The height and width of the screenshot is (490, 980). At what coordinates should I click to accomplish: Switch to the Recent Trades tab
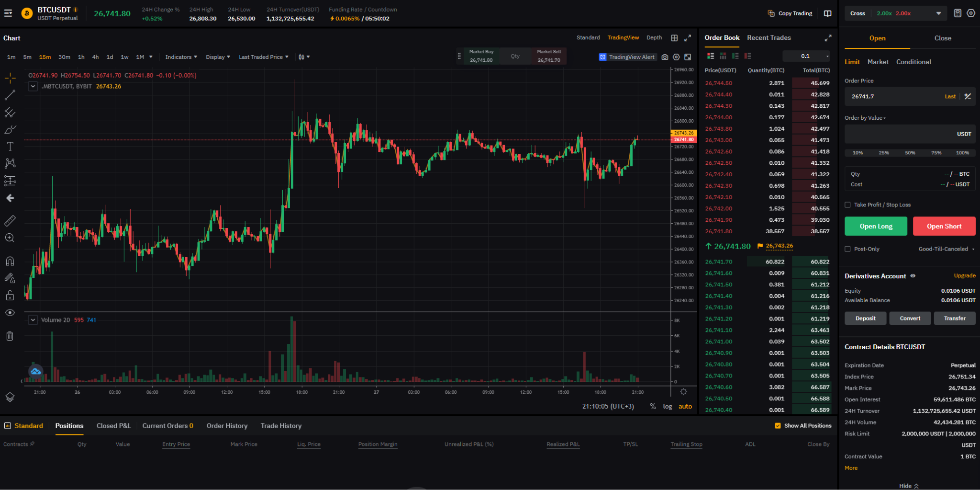click(x=769, y=38)
